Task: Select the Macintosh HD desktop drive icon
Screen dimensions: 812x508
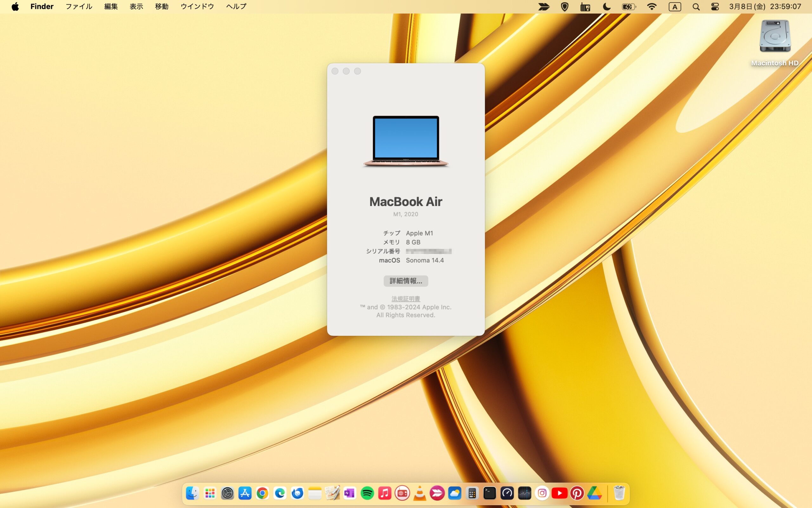Action: pyautogui.click(x=775, y=36)
